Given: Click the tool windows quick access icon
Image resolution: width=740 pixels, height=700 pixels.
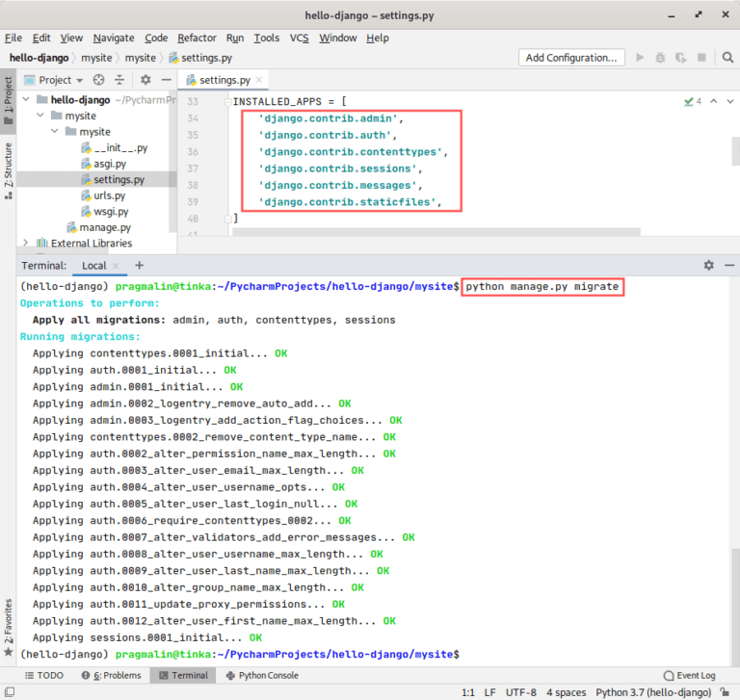Looking at the screenshot, I should (10, 692).
